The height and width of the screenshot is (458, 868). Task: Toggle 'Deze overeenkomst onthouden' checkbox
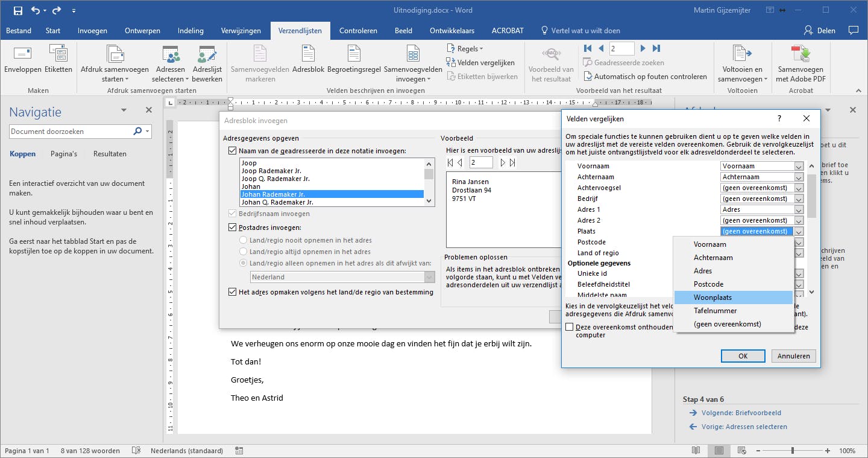pos(570,327)
